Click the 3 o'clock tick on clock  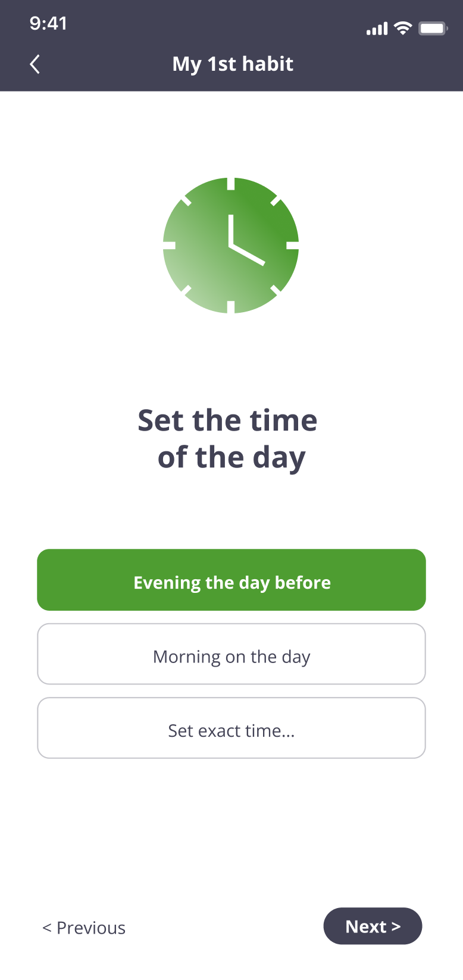[x=292, y=245]
